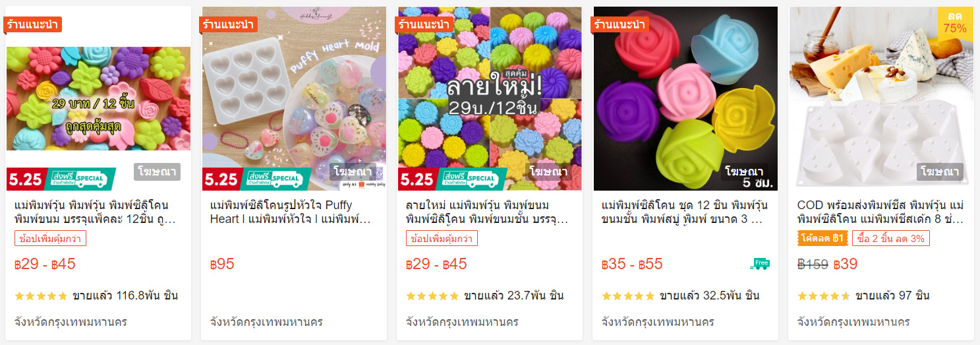Click the star rating under the ฿29 - ฿45 first product
The height and width of the screenshot is (345, 980).
pyautogui.click(x=41, y=296)
